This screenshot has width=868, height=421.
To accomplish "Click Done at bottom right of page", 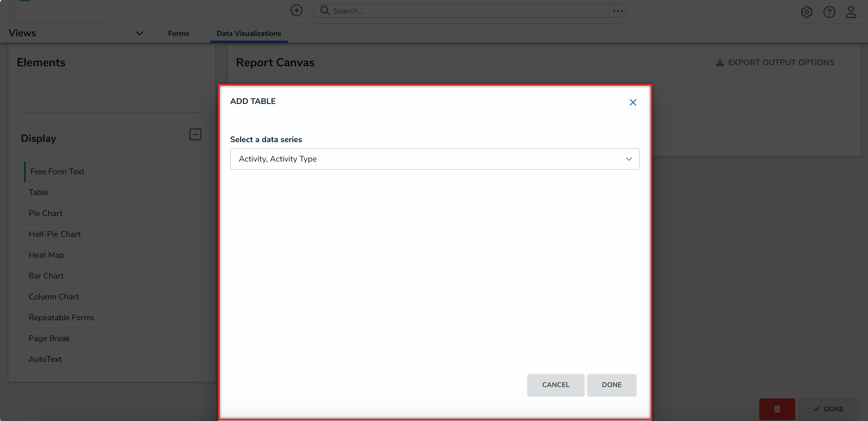I will [828, 409].
